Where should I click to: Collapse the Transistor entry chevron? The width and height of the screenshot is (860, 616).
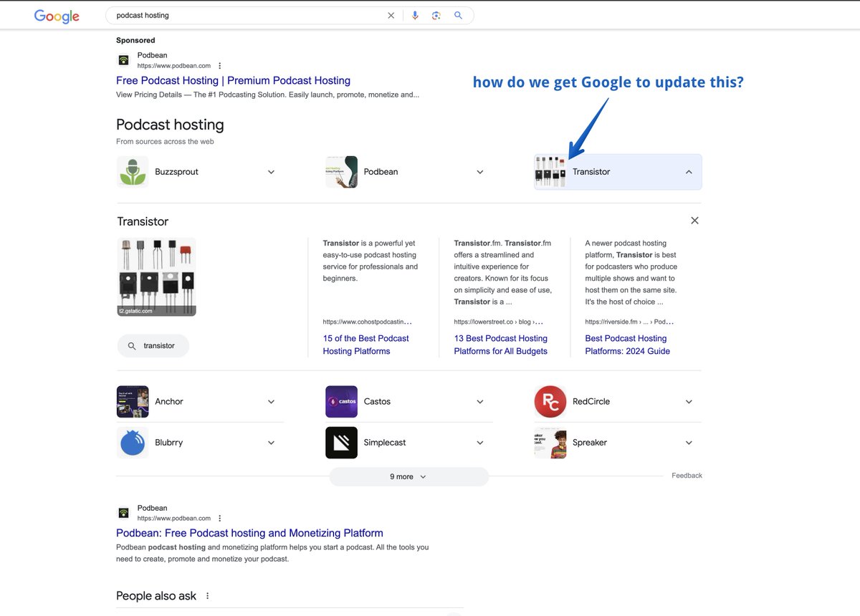(x=689, y=172)
